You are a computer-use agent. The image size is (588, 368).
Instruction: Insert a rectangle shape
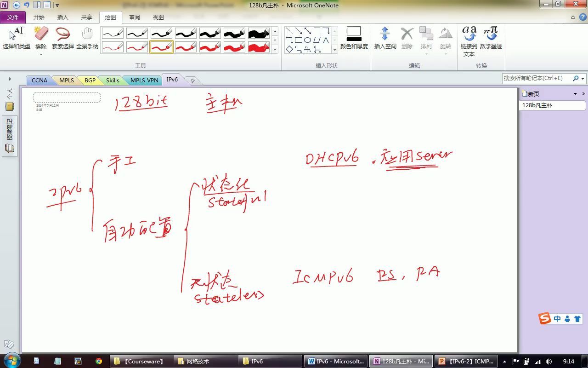click(x=298, y=40)
